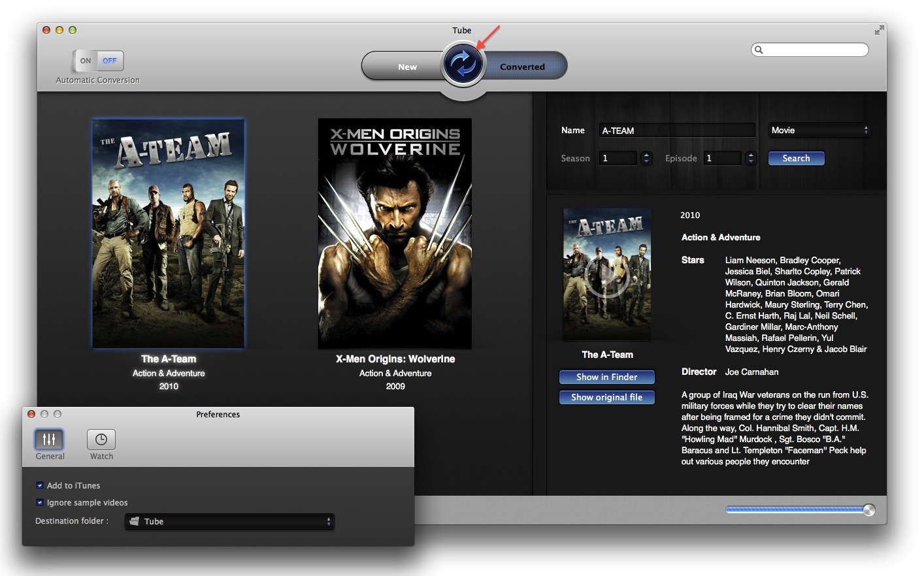This screenshot has height=576, width=924.
Task: Enter fullscreen with the top-right arrows icon
Action: pyautogui.click(x=879, y=30)
